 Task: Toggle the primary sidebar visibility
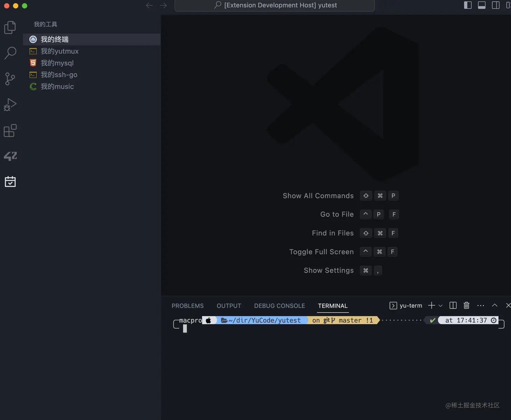(468, 5)
